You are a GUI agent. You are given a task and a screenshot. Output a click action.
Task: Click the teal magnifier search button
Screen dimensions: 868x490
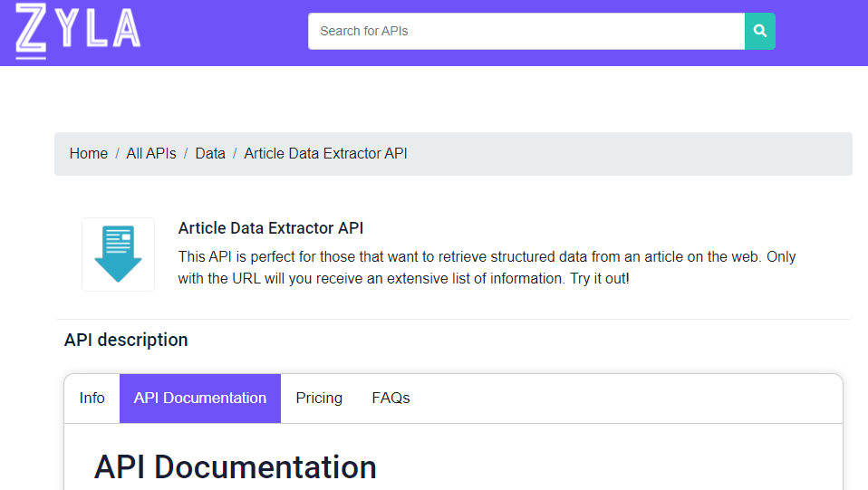[759, 31]
